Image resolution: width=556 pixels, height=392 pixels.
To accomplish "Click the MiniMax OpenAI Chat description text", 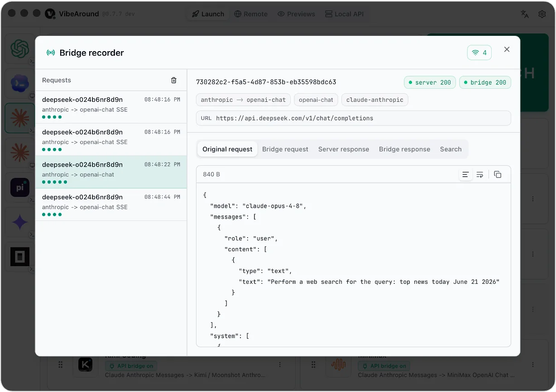I will click(436, 375).
